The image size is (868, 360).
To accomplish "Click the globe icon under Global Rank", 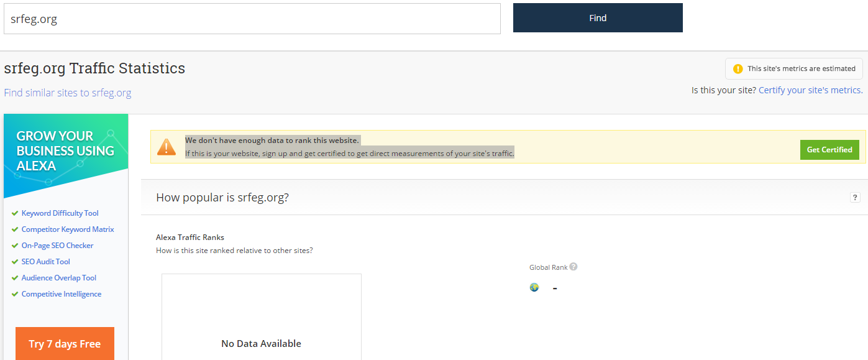I will point(534,287).
